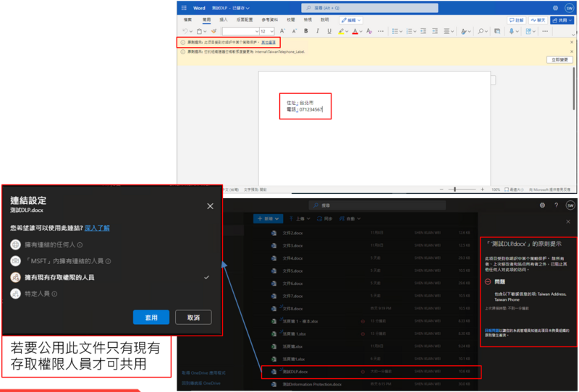Select the 測試DLP.docx file row
Viewport: 579px width, 392px height.
371,372
